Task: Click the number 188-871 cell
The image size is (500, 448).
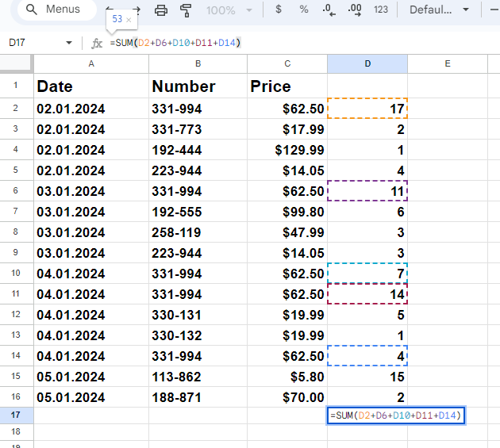Action: [x=198, y=397]
